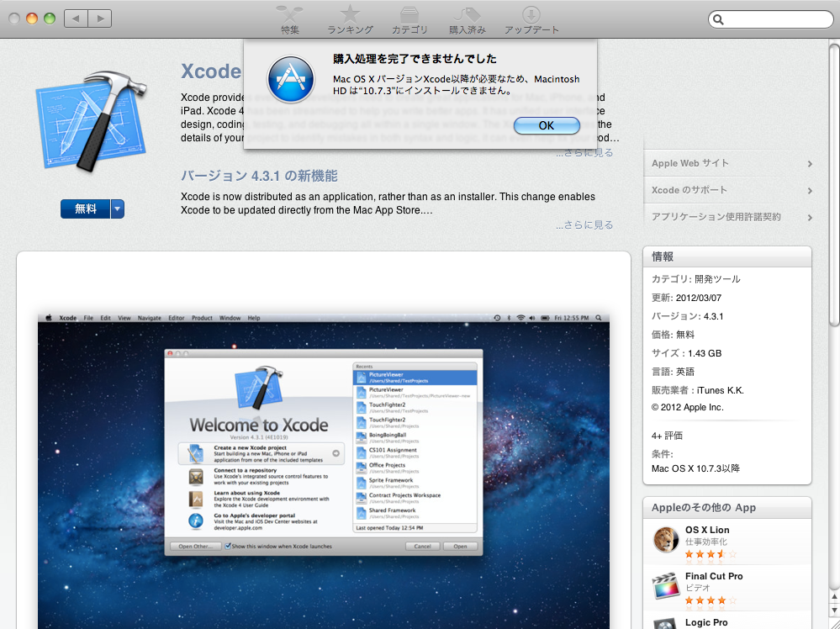This screenshot has height=629, width=840.
Task: Click the サイズ: 1.43 GB info line
Action: click(686, 353)
